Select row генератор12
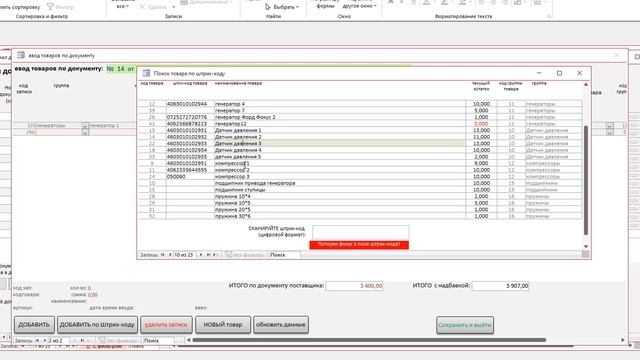Viewport: 640px width, 360px height. tap(360, 124)
